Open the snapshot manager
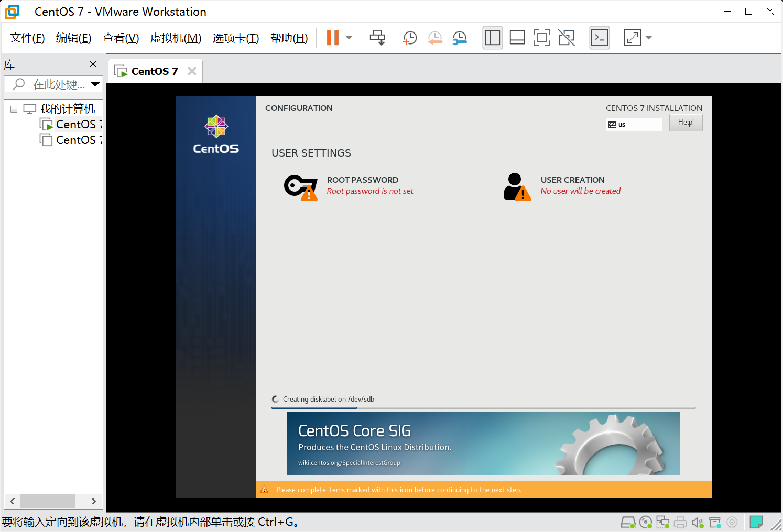This screenshot has height=532, width=783. [460, 38]
